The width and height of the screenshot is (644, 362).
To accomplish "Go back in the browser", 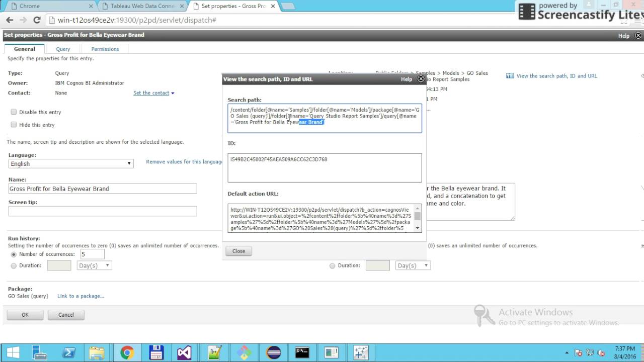I will 10,20.
